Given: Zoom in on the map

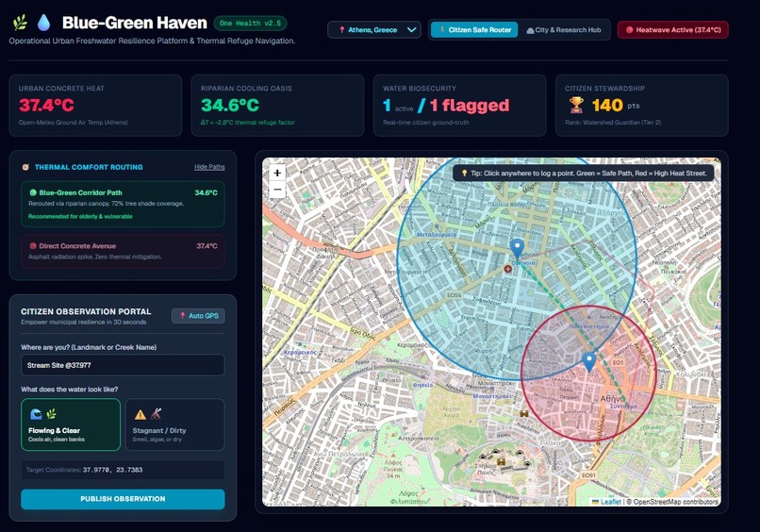Looking at the screenshot, I should 277,174.
